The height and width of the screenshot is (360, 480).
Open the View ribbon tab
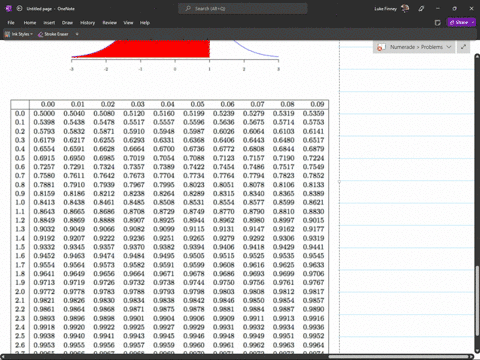click(128, 23)
